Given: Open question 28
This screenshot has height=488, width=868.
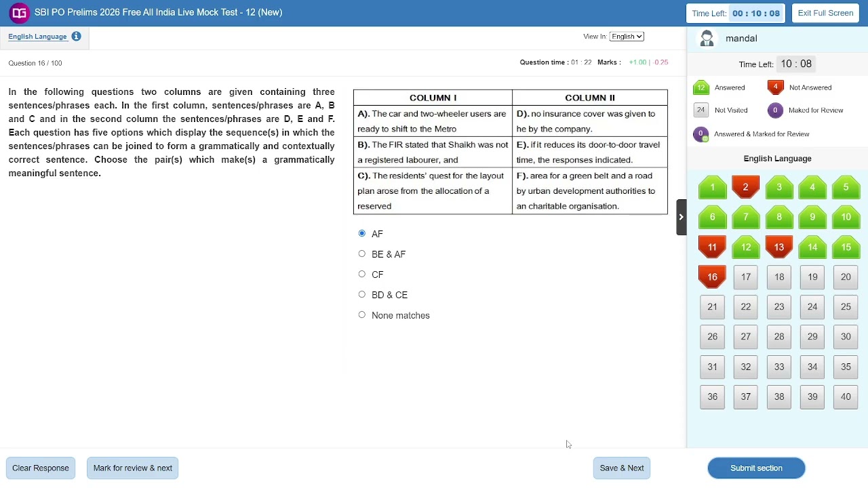Looking at the screenshot, I should click(778, 337).
